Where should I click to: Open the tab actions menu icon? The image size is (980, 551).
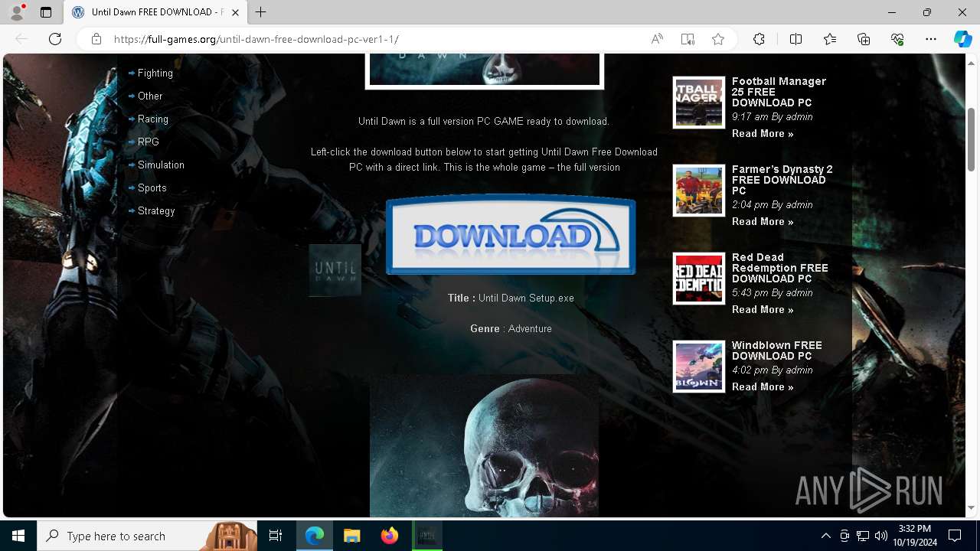(46, 12)
